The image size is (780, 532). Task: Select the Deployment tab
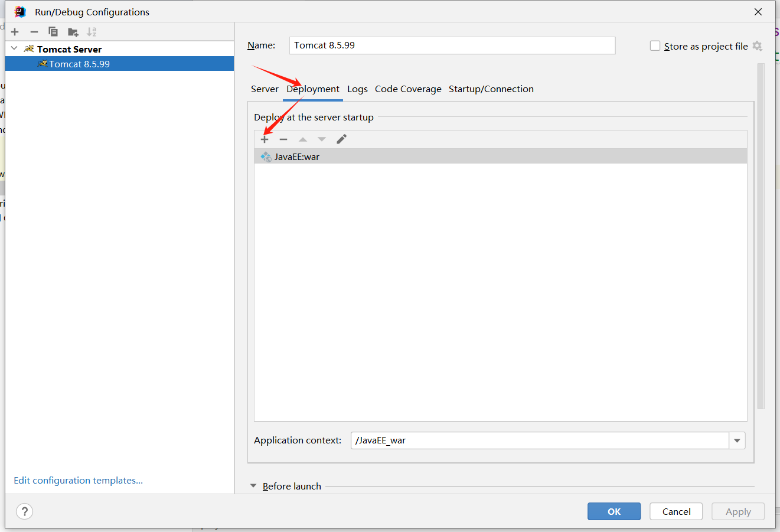[x=313, y=89]
